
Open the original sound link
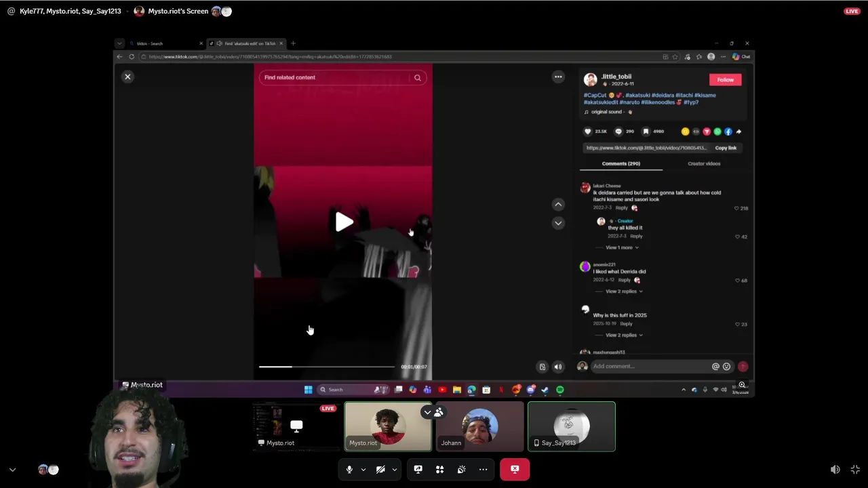[607, 112]
